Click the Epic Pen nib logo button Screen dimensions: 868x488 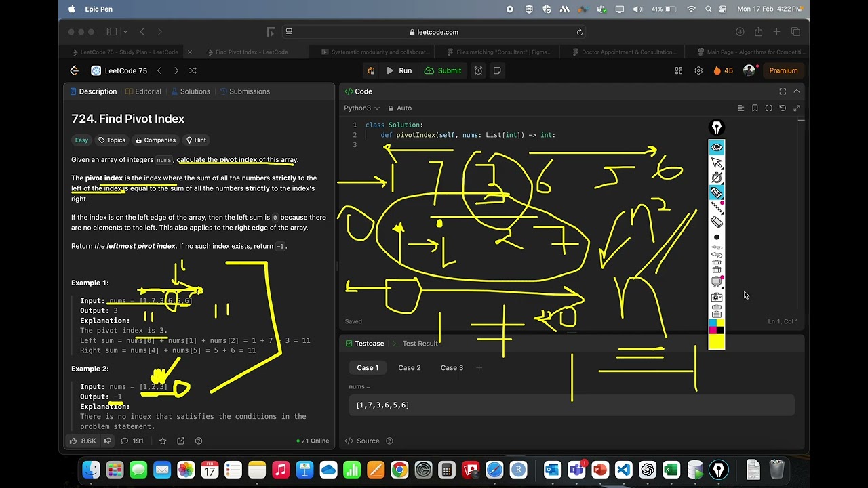[716, 127]
